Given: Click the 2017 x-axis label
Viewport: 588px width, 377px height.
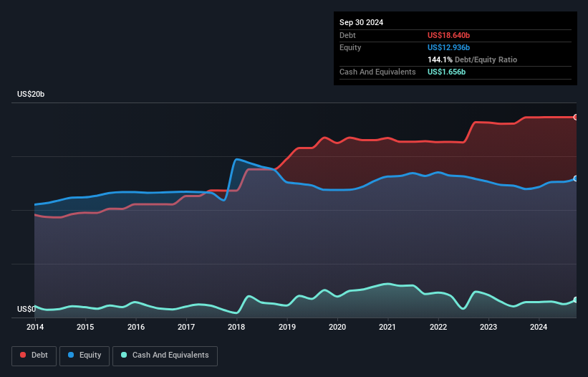Looking at the screenshot, I should click(x=186, y=327).
